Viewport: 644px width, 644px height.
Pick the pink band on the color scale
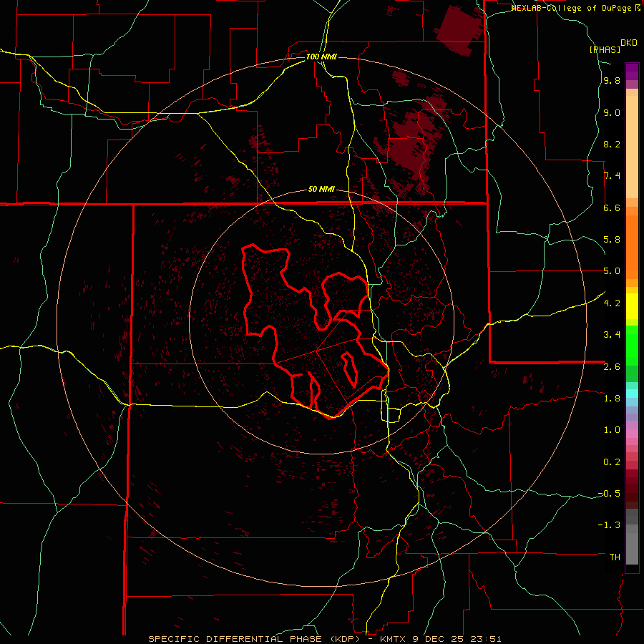(x=632, y=434)
